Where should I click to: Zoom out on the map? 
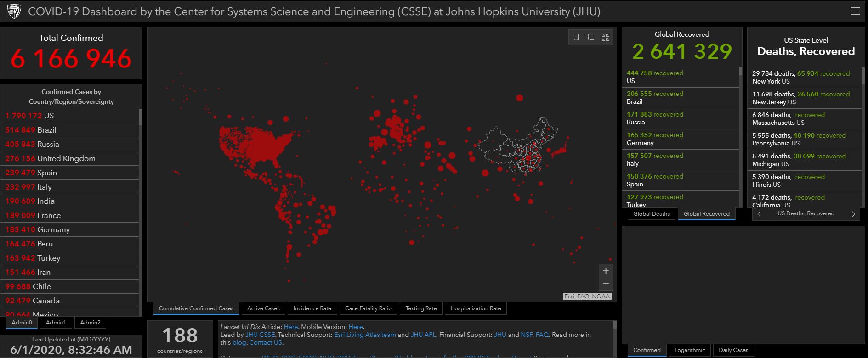point(606,283)
